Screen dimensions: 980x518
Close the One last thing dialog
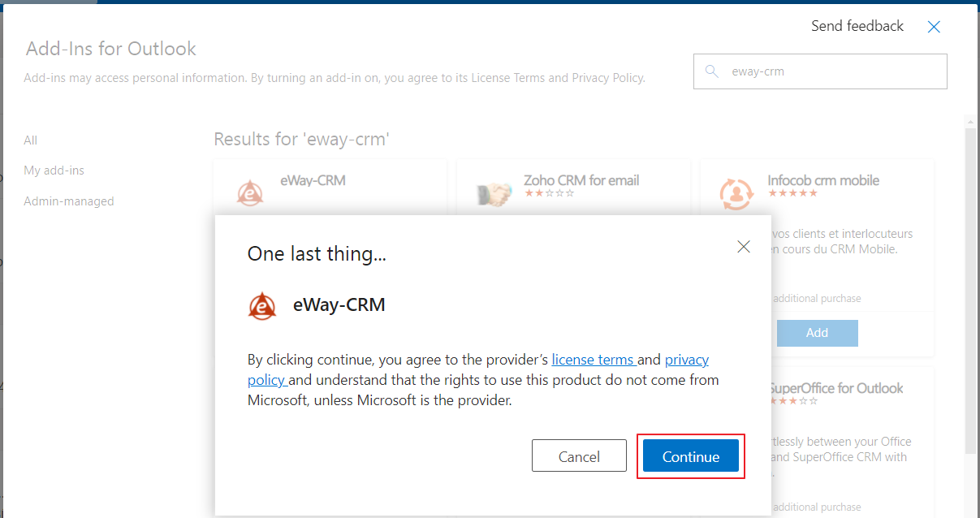click(744, 246)
